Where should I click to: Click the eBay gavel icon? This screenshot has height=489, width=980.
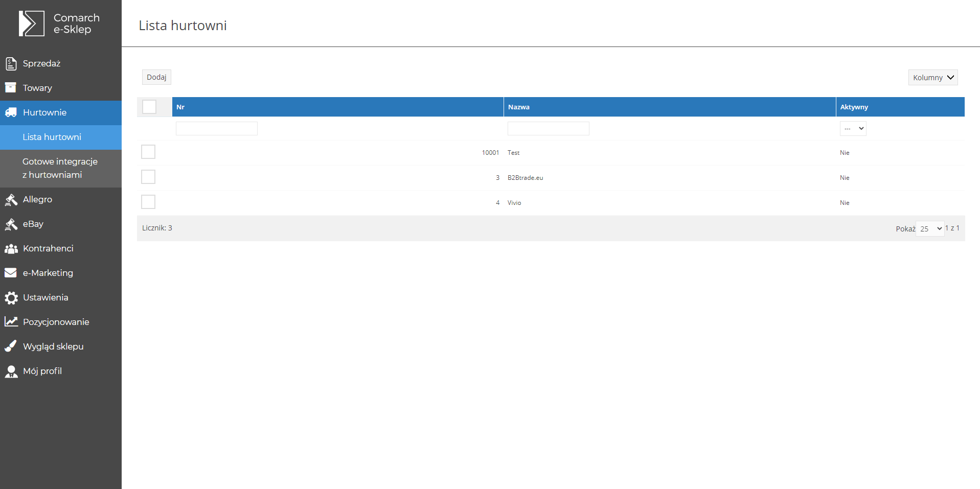coord(11,224)
